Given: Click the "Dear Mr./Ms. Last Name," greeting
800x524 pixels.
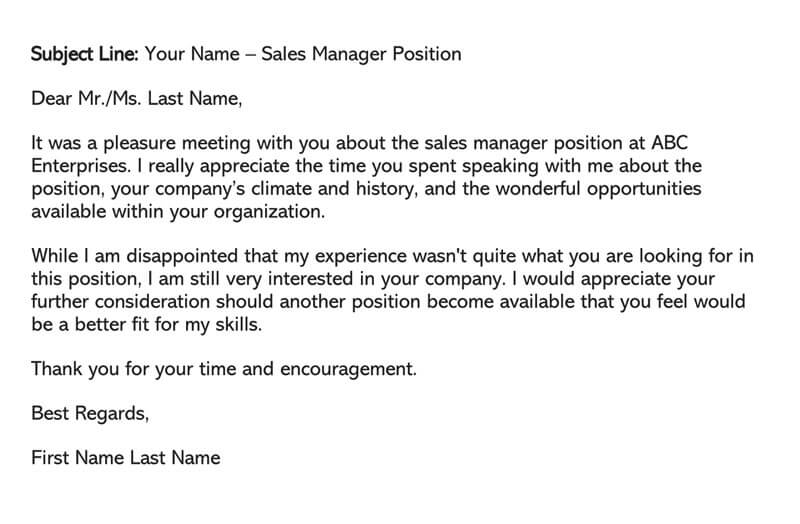Looking at the screenshot, I should (x=137, y=99).
